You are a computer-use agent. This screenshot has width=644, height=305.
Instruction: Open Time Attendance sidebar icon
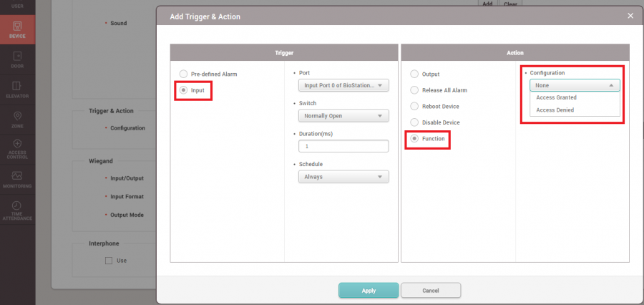(17, 210)
